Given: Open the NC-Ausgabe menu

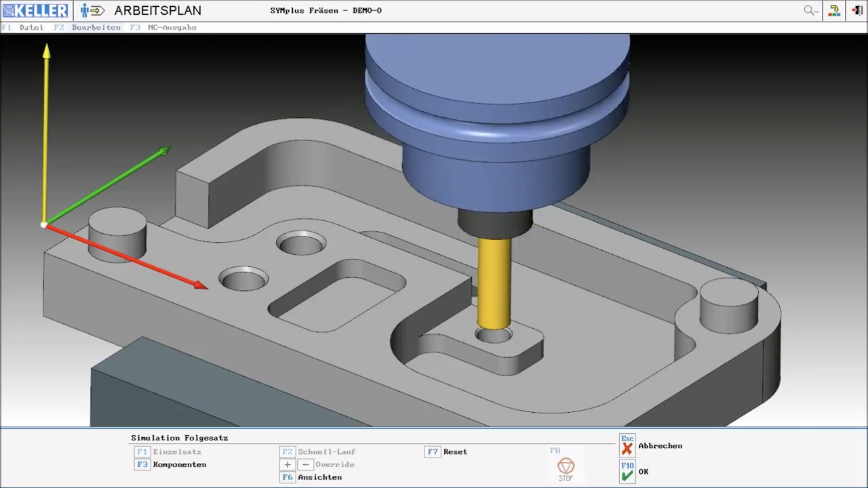Looking at the screenshot, I should (172, 28).
